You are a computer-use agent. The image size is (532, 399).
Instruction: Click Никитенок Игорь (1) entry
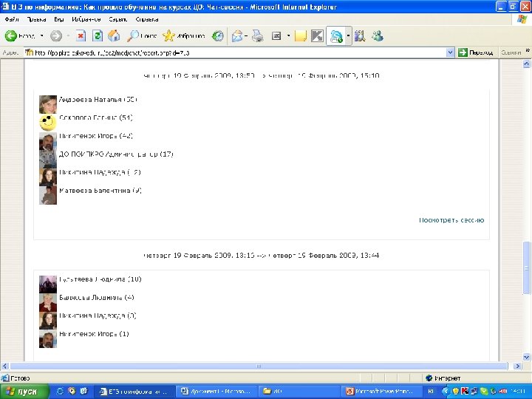(94, 334)
